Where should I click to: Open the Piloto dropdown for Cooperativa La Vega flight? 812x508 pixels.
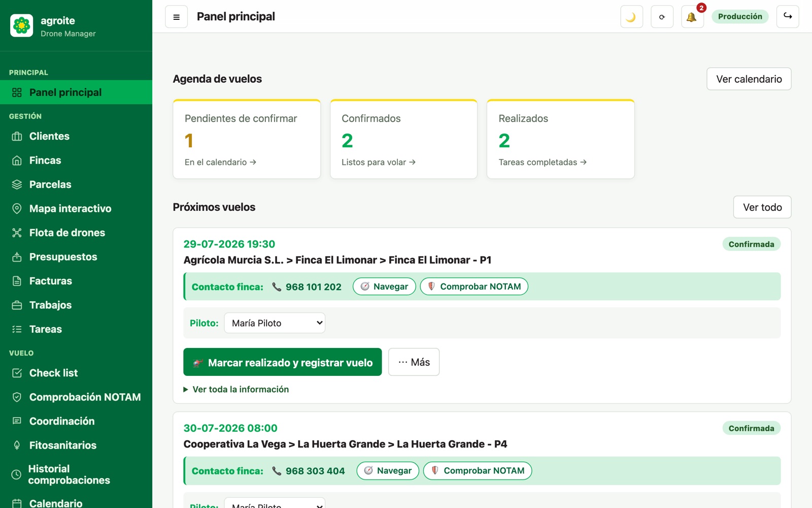click(275, 503)
